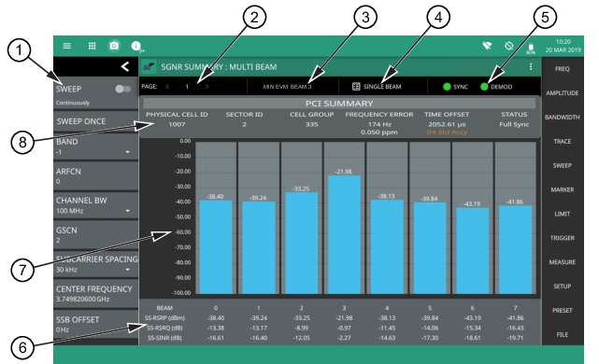Viewport: 599px width, 364px height.
Task: Open the CHANNEL BW dropdown
Action: pyautogui.click(x=95, y=205)
